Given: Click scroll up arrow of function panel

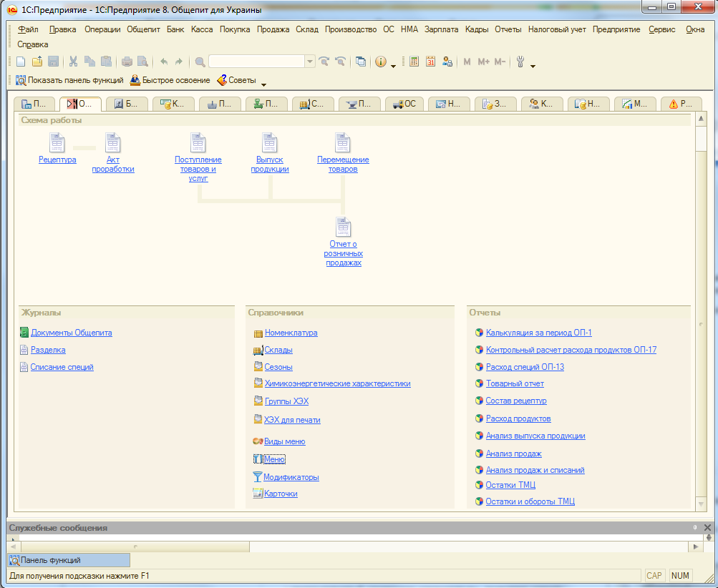Looking at the screenshot, I should pos(701,119).
